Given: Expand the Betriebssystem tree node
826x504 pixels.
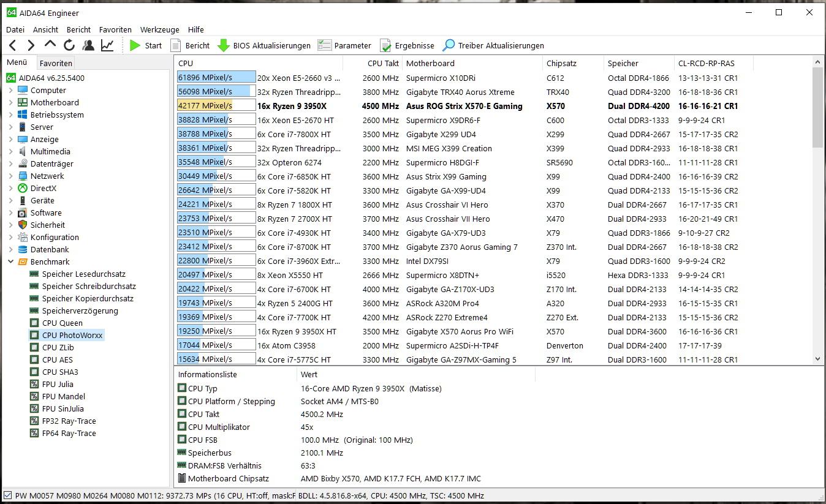Looking at the screenshot, I should tap(10, 115).
